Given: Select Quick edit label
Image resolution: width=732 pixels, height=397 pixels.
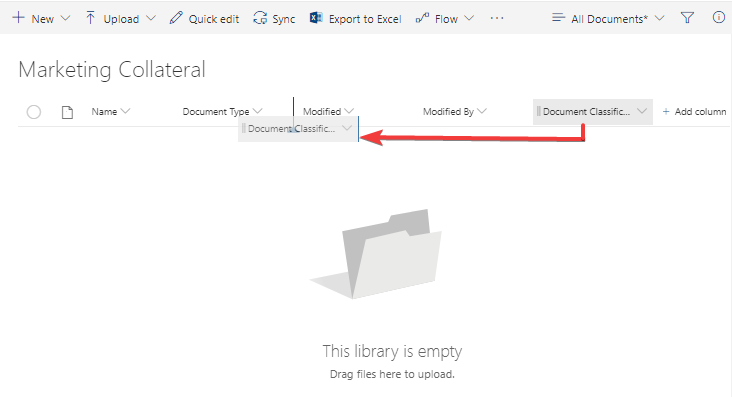Looking at the screenshot, I should (214, 19).
